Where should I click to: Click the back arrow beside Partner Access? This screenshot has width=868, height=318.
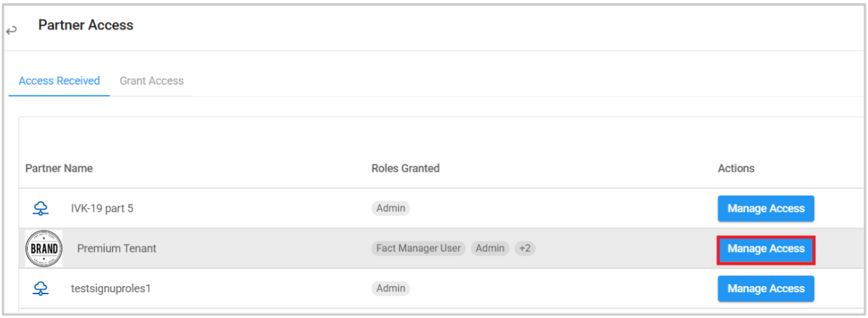click(11, 30)
